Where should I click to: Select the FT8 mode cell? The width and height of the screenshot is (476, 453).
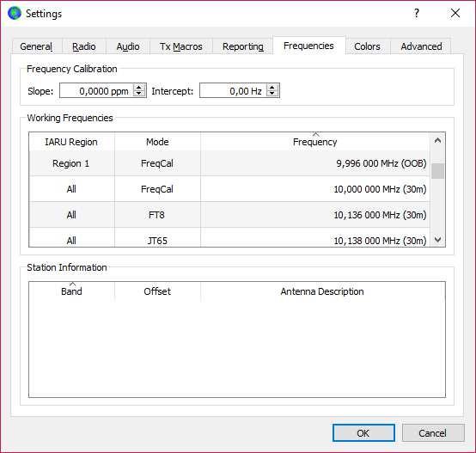click(x=157, y=215)
